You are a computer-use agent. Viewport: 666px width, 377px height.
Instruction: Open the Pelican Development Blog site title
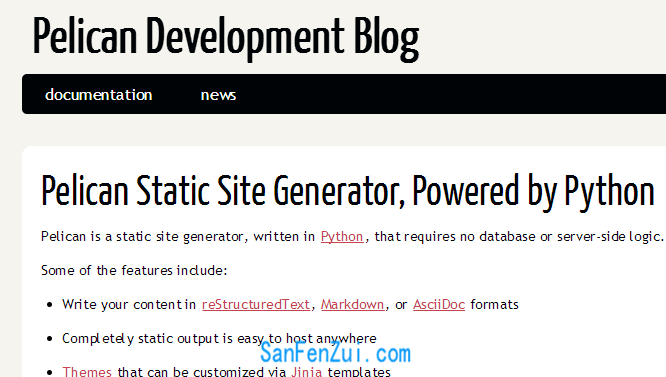(226, 38)
